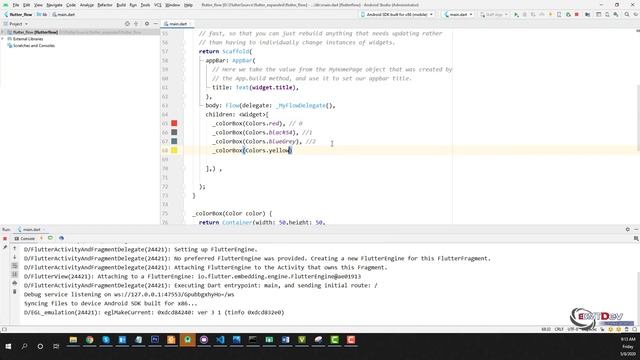Open the Navigate menu
The image size is (640, 360).
[x=54, y=5]
